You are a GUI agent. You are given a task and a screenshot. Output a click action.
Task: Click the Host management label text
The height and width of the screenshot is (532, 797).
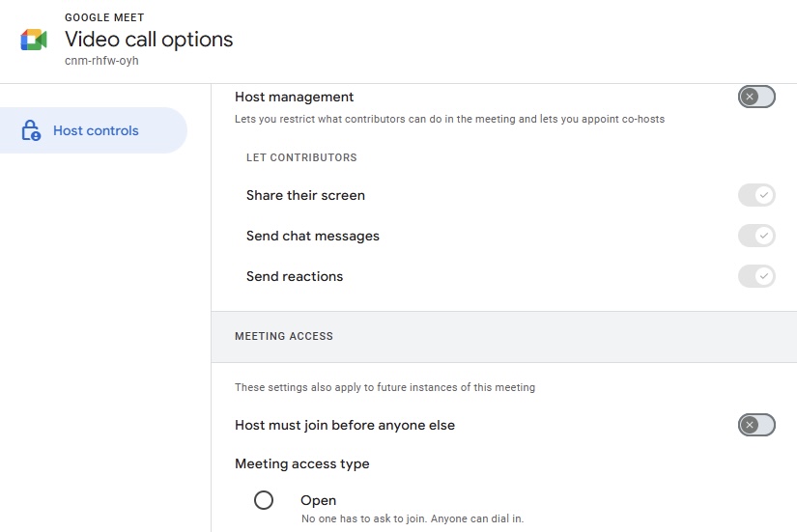[295, 97]
